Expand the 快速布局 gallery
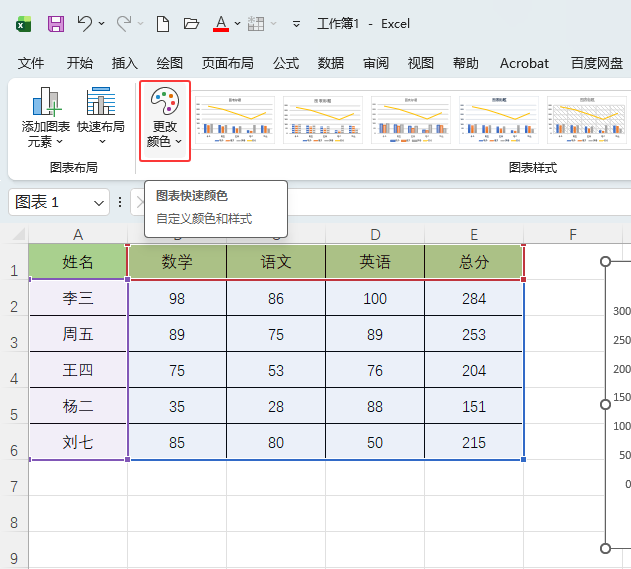The height and width of the screenshot is (569, 631). 101,116
